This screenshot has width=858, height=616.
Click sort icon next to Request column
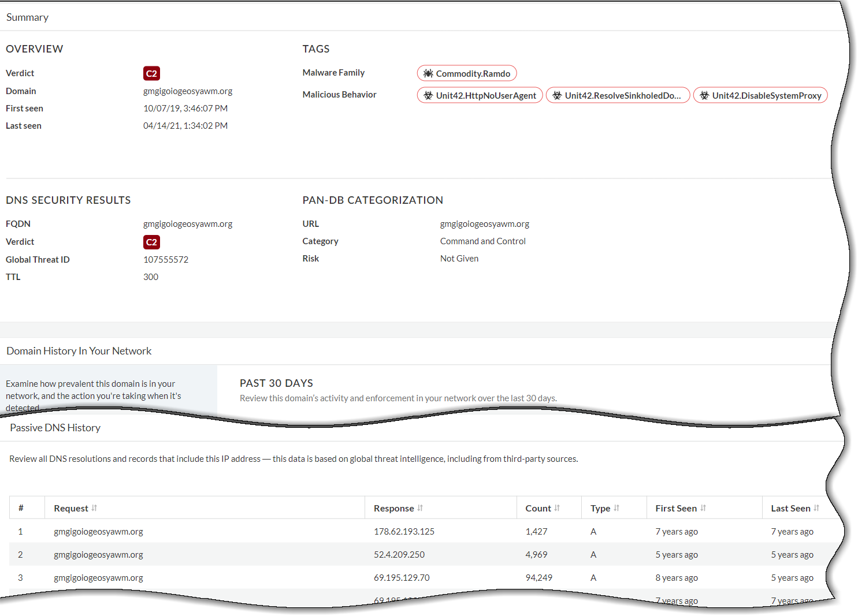94,508
